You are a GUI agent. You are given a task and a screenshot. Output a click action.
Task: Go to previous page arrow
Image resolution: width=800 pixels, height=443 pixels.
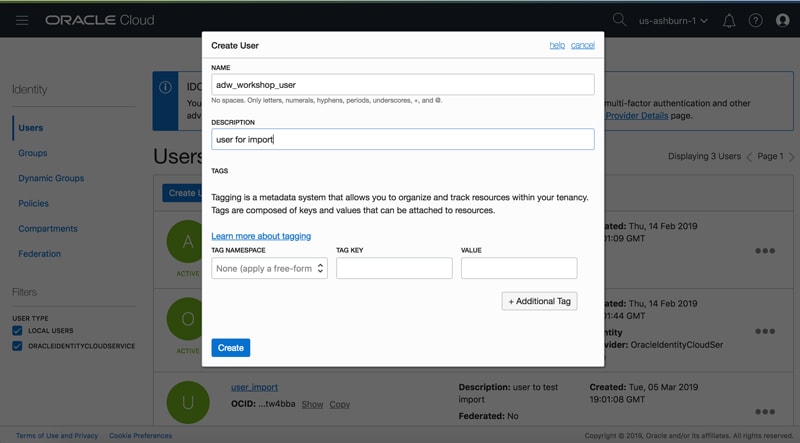[x=749, y=157]
